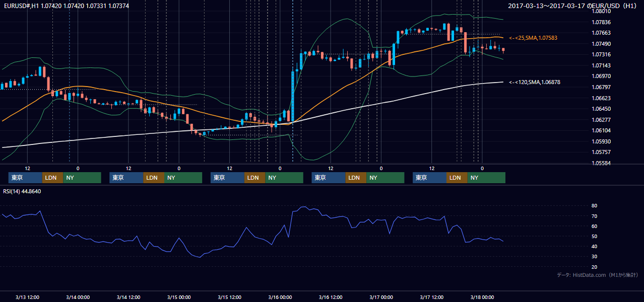Screen dimensions: 644x302
Task: Click RSI scale value 40
Action: pyautogui.click(x=595, y=247)
